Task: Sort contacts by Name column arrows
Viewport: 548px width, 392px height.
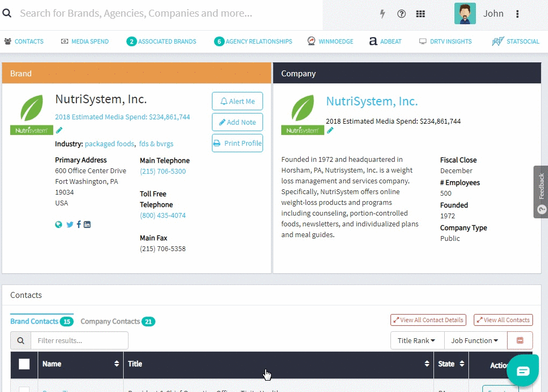Action: [116, 364]
